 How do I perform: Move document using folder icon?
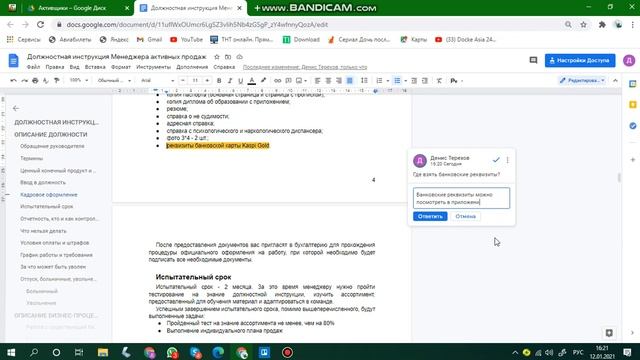coord(228,57)
